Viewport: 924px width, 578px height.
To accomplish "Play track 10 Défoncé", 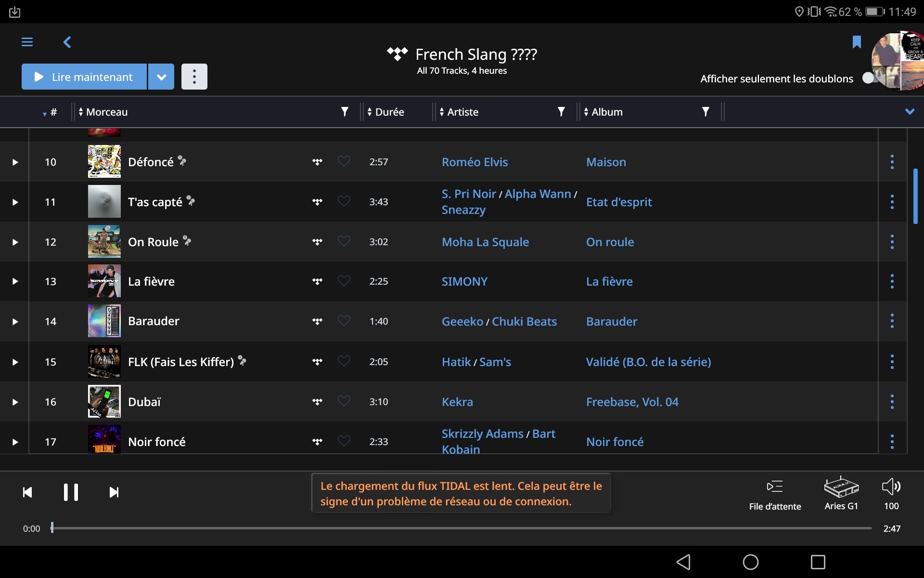I will [15, 162].
